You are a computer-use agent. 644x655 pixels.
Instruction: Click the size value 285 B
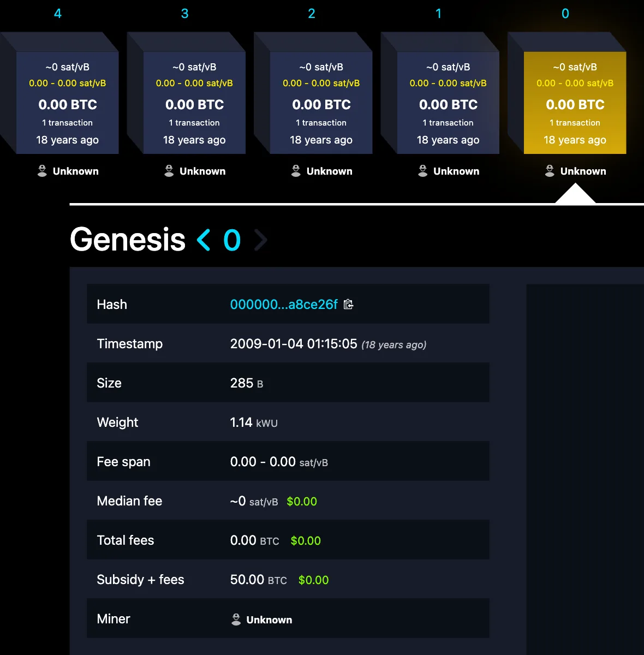[247, 383]
